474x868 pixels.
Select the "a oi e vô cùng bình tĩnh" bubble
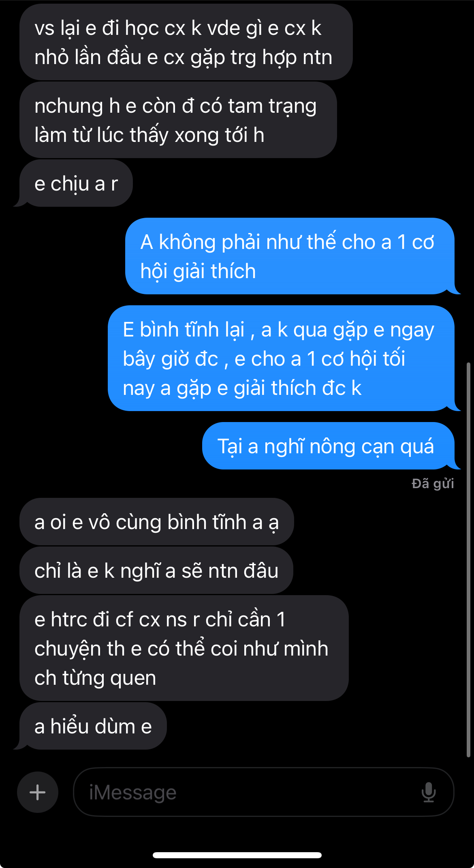[156, 522]
